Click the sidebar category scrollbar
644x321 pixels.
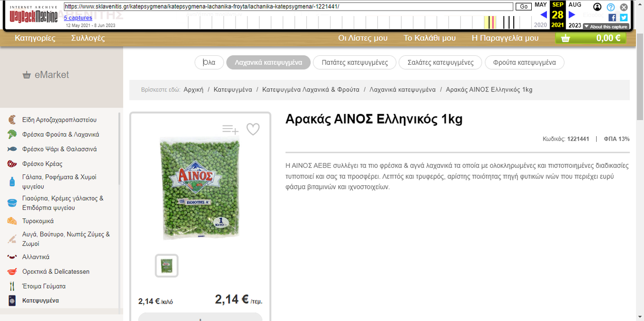coord(119,149)
